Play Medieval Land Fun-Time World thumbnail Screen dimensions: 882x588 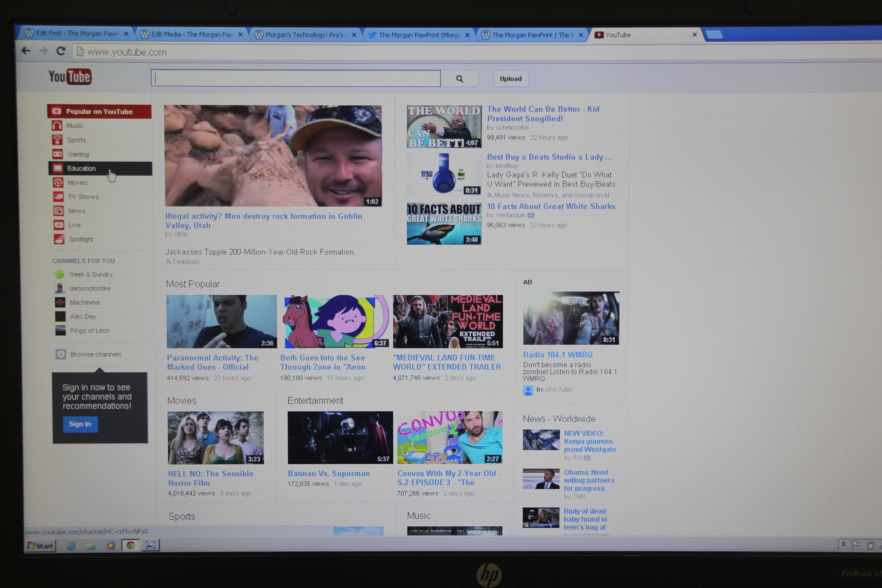click(448, 321)
